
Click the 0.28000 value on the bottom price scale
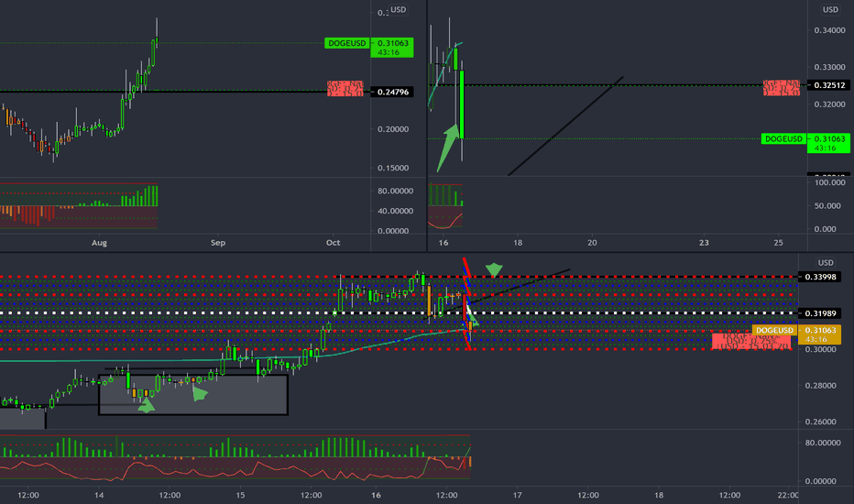pyautogui.click(x=820, y=386)
